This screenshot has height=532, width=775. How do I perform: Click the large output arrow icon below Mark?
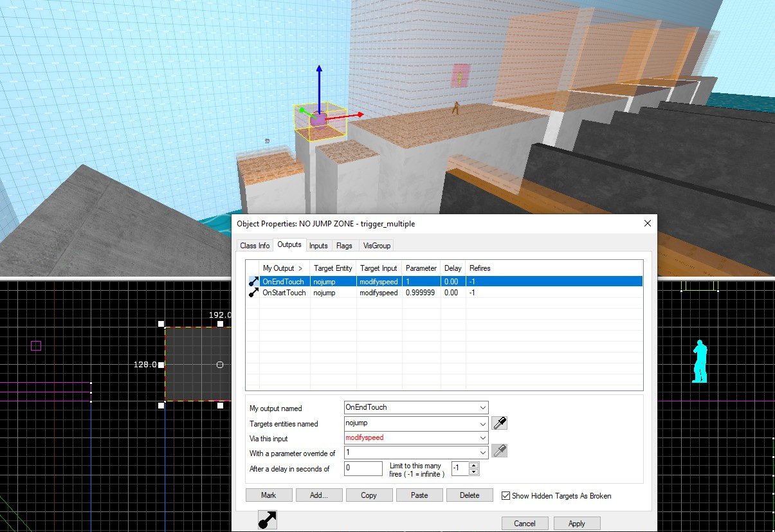click(x=267, y=520)
